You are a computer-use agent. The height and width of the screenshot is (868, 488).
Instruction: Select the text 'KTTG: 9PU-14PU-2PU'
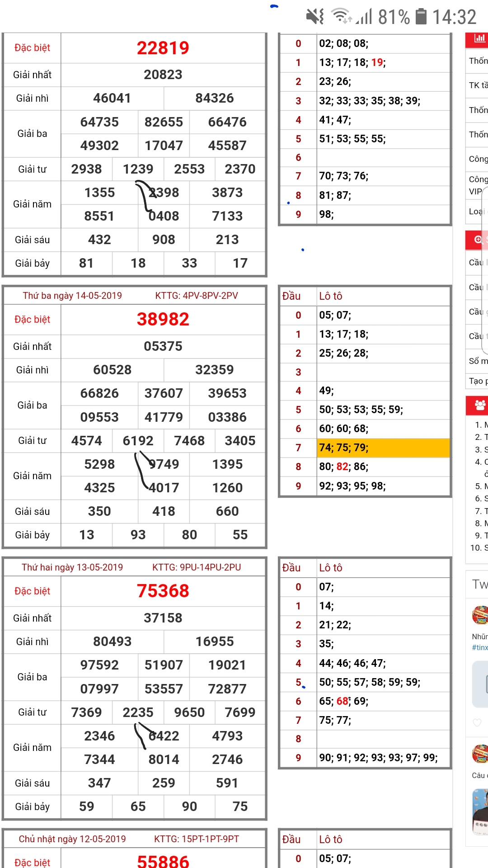point(197,567)
